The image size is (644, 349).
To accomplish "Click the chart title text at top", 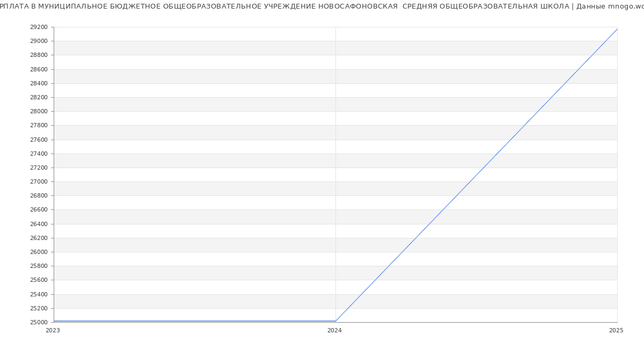I will click(x=284, y=6).
